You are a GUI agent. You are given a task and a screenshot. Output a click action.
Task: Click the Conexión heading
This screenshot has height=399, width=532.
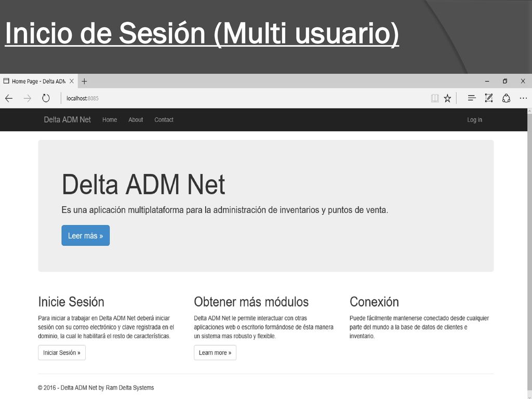374,302
